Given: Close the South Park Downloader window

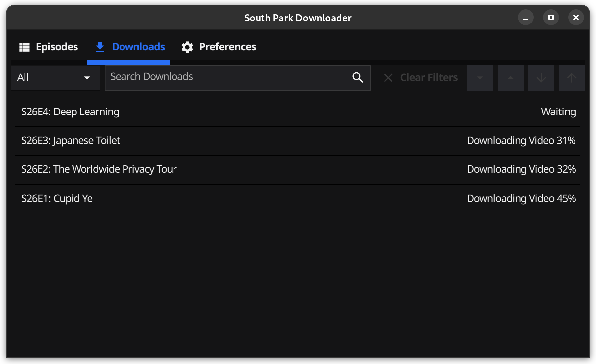Looking at the screenshot, I should (x=576, y=17).
